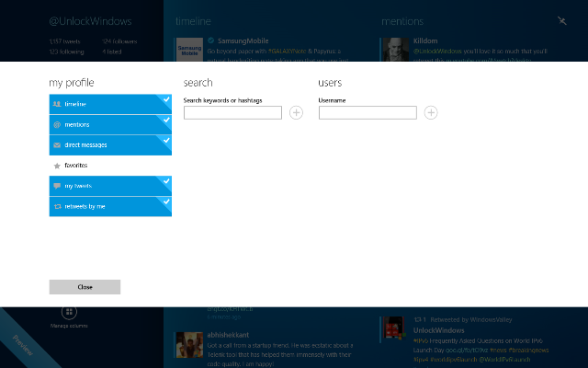This screenshot has width=588, height=368.
Task: Toggle the retweets by me column option
Action: pyautogui.click(x=110, y=206)
